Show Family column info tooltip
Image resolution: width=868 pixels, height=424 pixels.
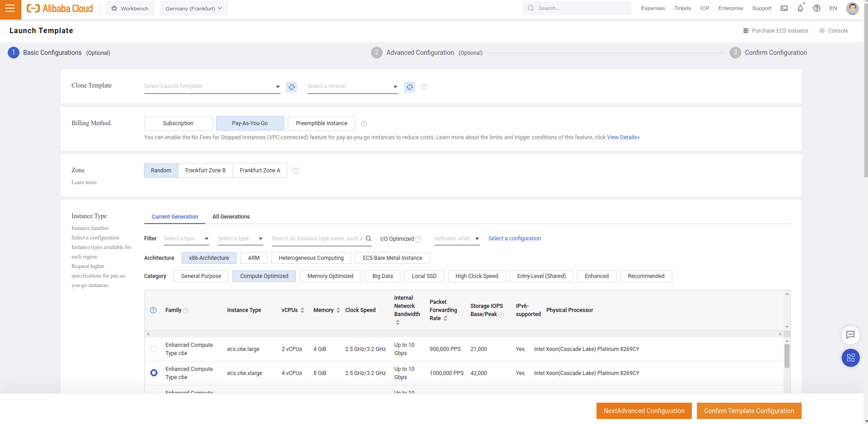[186, 311]
